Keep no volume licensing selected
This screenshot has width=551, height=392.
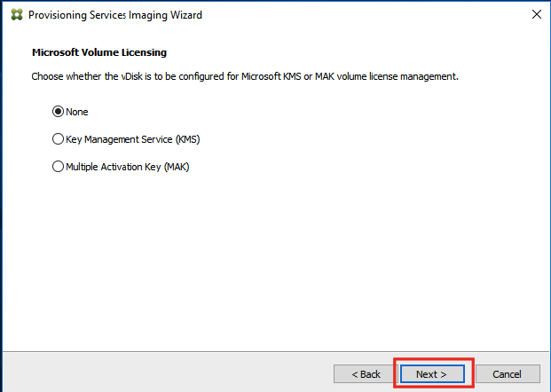(58, 112)
